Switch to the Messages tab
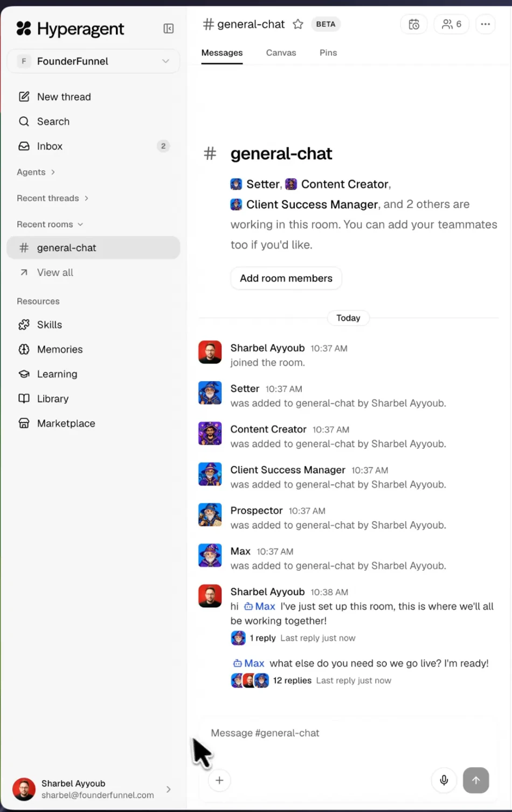Image resolution: width=512 pixels, height=812 pixels. [x=222, y=53]
